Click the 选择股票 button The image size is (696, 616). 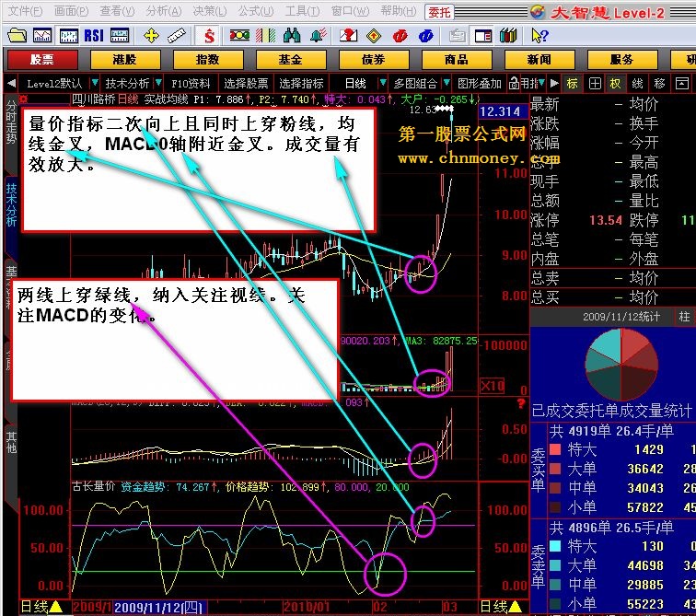pyautogui.click(x=246, y=83)
